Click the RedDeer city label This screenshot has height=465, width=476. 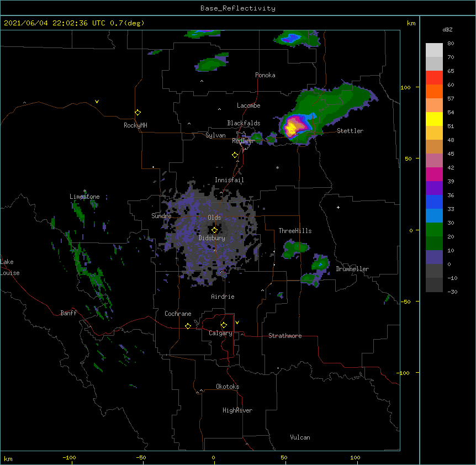[x=244, y=140]
